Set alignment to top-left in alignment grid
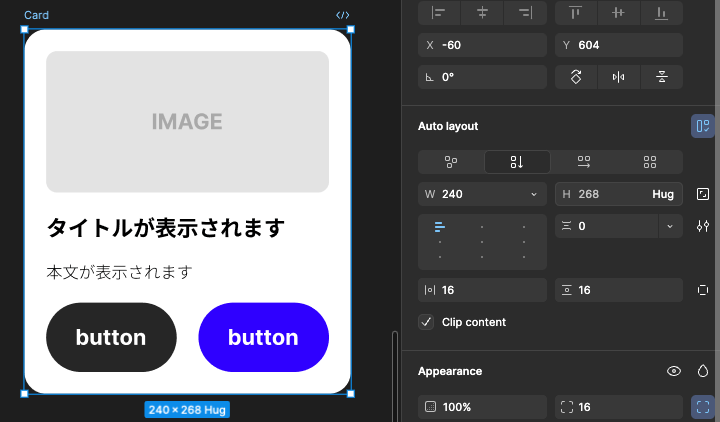This screenshot has height=422, width=720. (x=439, y=226)
